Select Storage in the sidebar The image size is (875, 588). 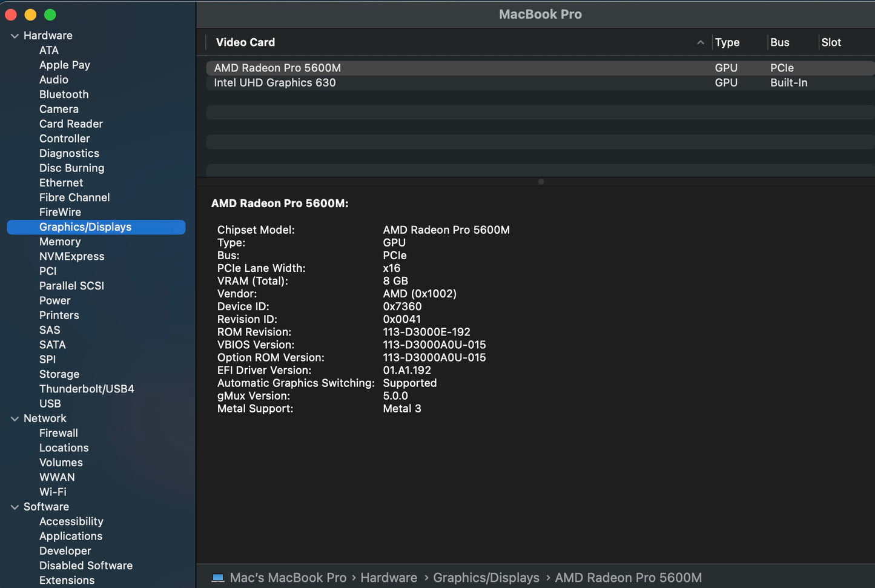(59, 374)
